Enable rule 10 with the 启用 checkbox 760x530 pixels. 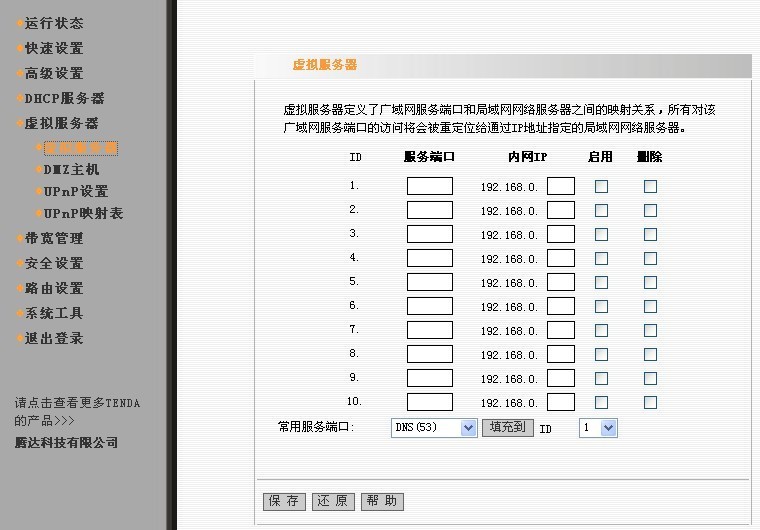[x=602, y=402]
